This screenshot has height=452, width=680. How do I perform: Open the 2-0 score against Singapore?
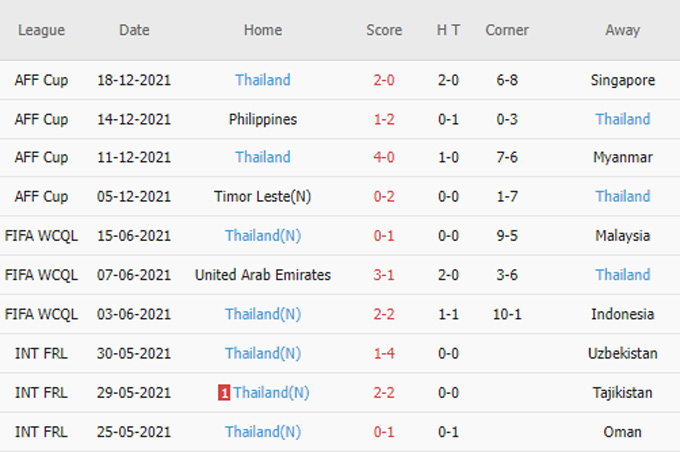384,80
